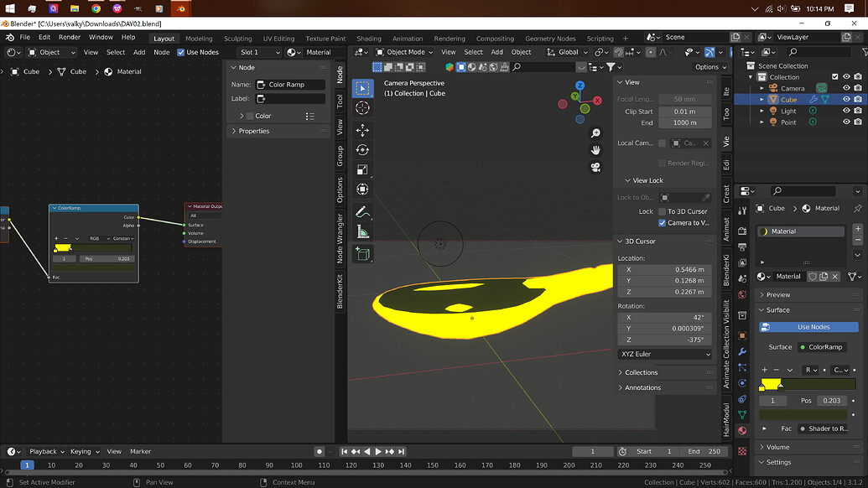Click the Use Nodes button in Surface
The height and width of the screenshot is (488, 868).
pos(808,327)
